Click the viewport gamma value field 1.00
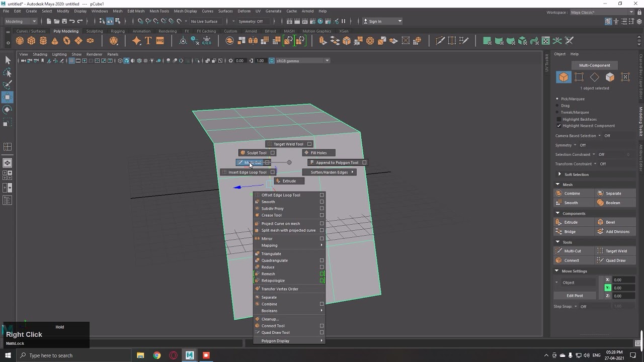644x362 pixels. 260,61
